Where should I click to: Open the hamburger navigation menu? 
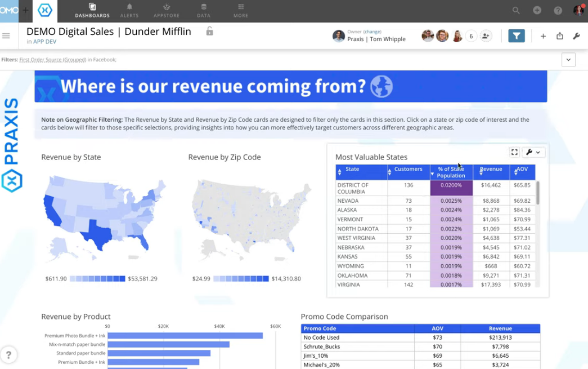tap(6, 36)
